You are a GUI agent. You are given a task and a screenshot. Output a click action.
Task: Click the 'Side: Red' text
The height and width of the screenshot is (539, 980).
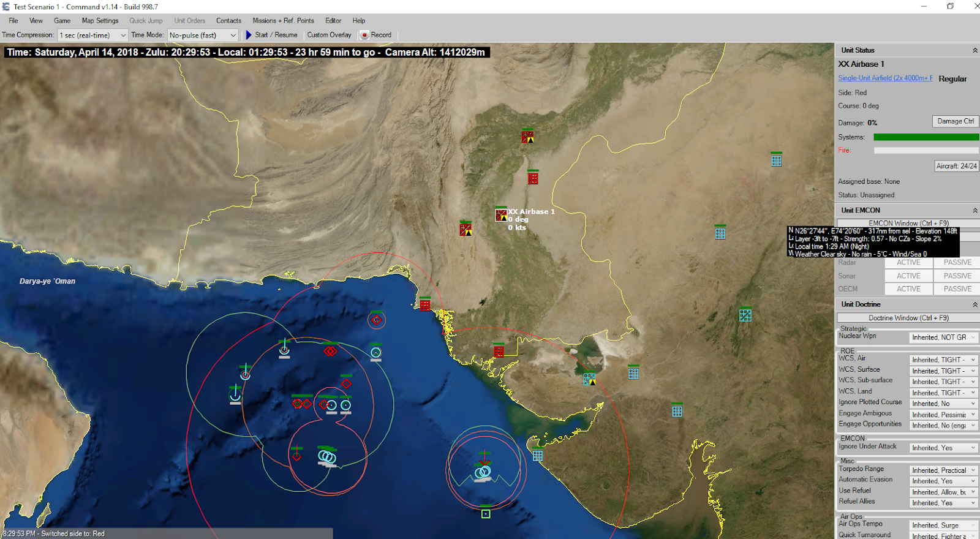(852, 92)
